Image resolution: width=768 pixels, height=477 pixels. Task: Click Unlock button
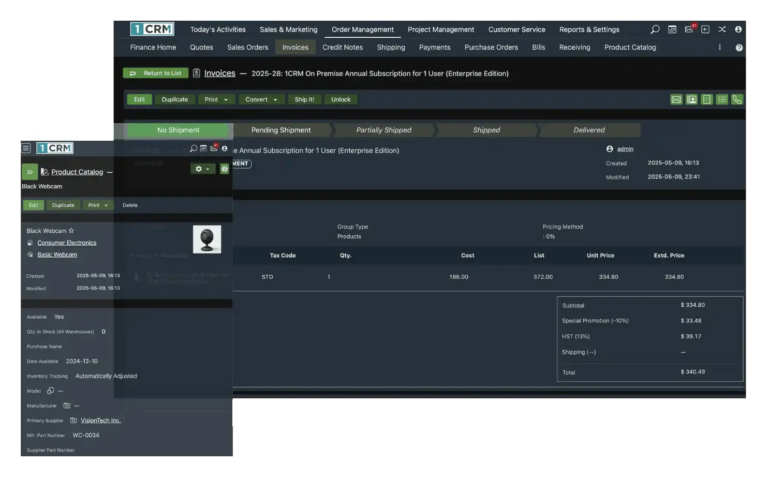pyautogui.click(x=341, y=99)
